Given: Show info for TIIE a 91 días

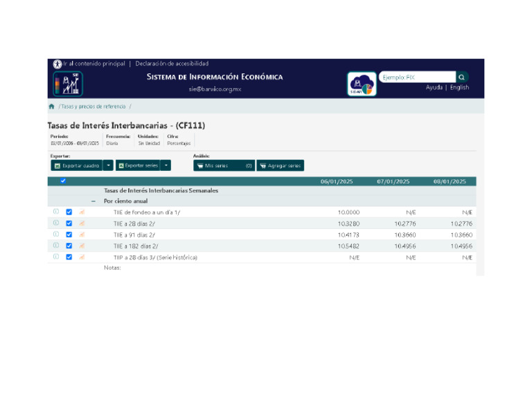Looking at the screenshot, I should pos(56,234).
